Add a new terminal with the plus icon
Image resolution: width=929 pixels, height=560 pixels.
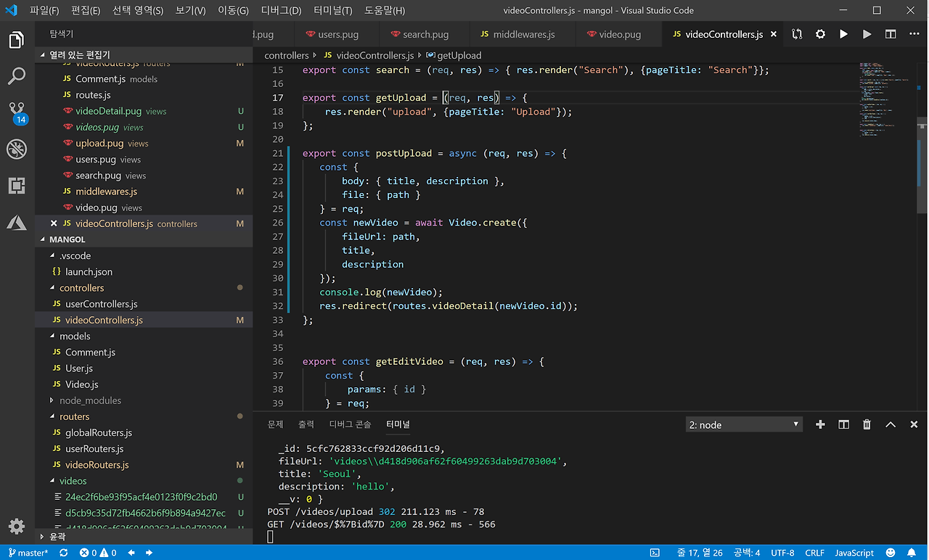coord(820,424)
